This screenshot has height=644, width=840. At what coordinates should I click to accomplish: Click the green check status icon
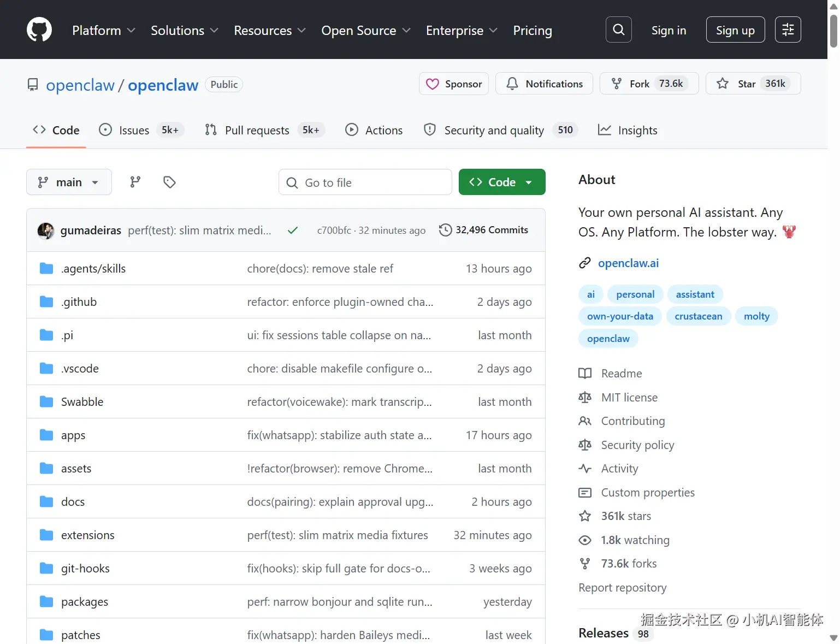293,231
